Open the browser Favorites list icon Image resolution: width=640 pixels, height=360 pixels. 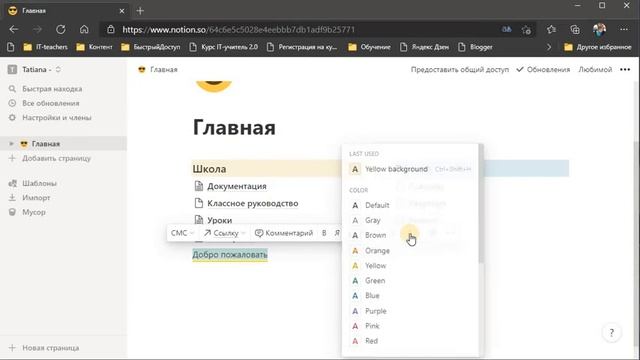coord(551,29)
